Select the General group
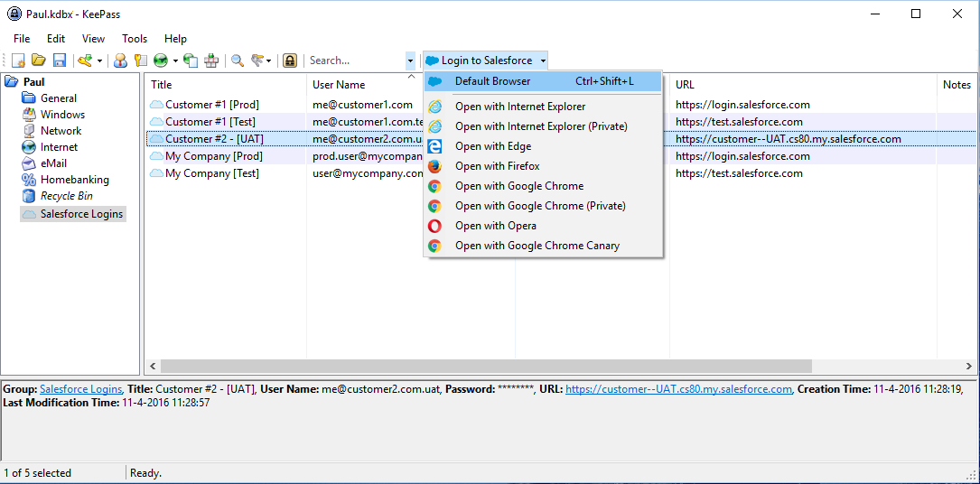 [59, 98]
